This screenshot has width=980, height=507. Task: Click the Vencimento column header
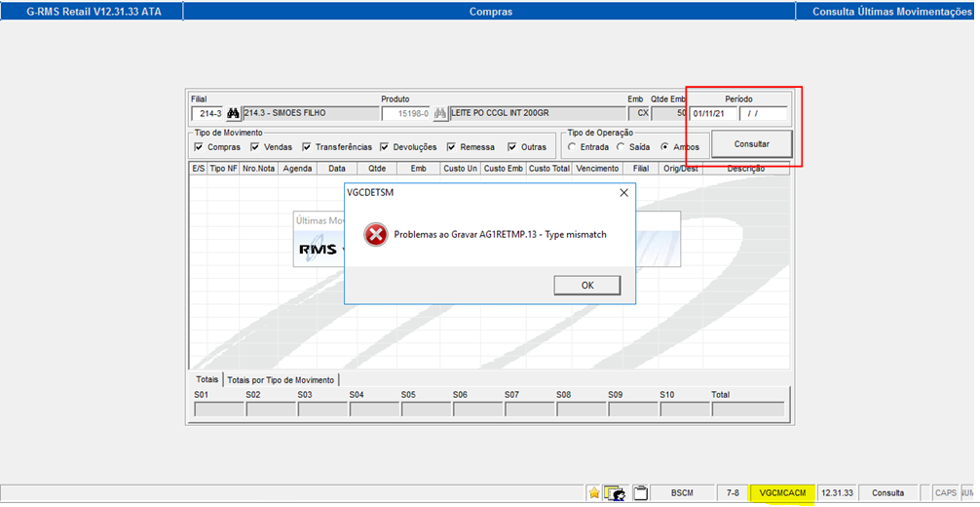(598, 169)
